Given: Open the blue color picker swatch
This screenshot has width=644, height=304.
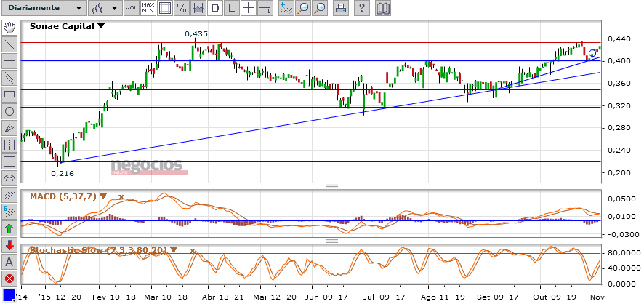Looking at the screenshot, I should [x=9, y=295].
